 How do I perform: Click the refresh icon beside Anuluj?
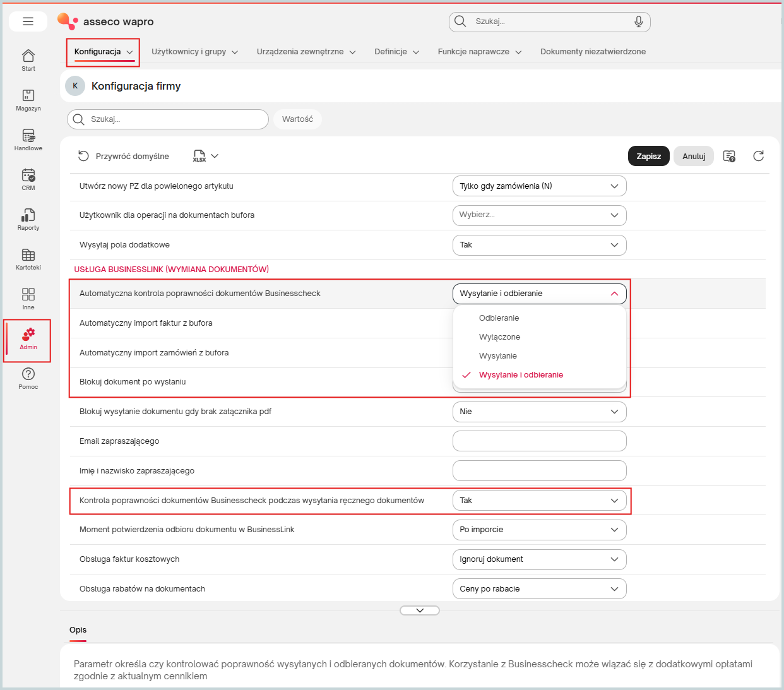click(x=759, y=156)
